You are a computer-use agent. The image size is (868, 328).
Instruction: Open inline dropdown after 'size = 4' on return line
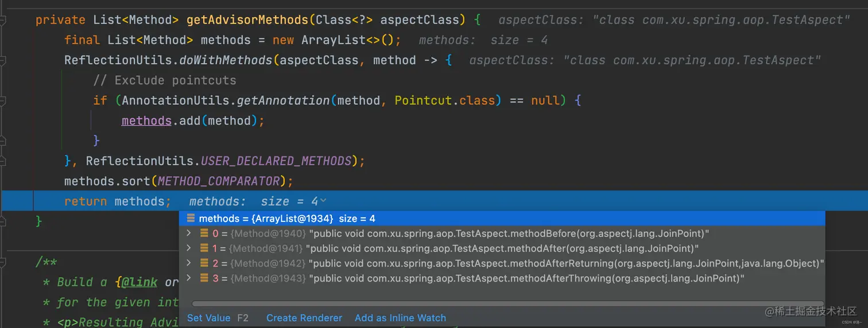[323, 201]
